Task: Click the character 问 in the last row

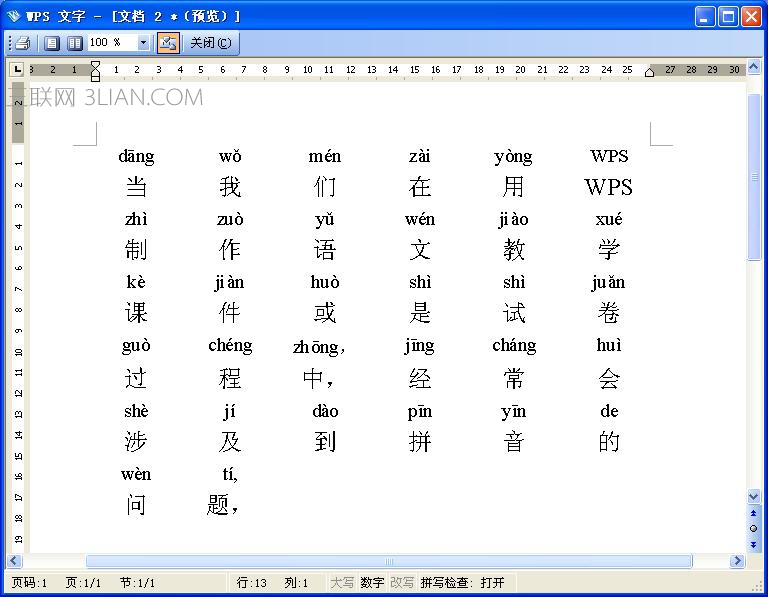Action: point(136,505)
